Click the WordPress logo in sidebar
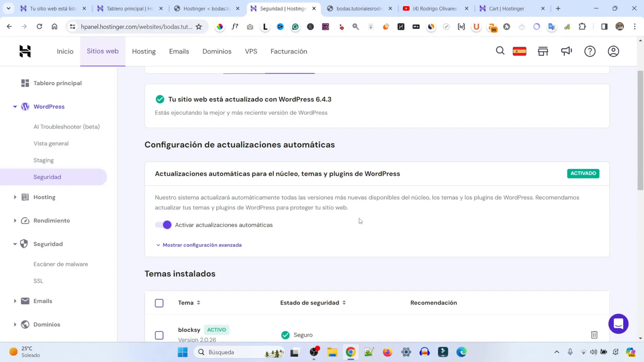The image size is (644, 362). click(25, 107)
